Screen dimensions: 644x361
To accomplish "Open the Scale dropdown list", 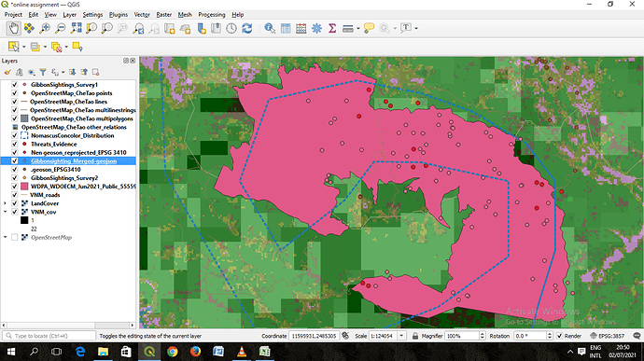I will (x=401, y=336).
